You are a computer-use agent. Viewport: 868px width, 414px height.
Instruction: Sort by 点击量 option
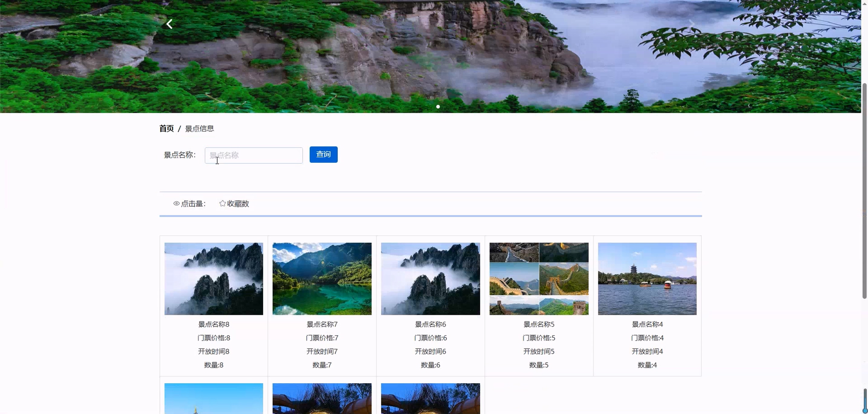coord(193,204)
